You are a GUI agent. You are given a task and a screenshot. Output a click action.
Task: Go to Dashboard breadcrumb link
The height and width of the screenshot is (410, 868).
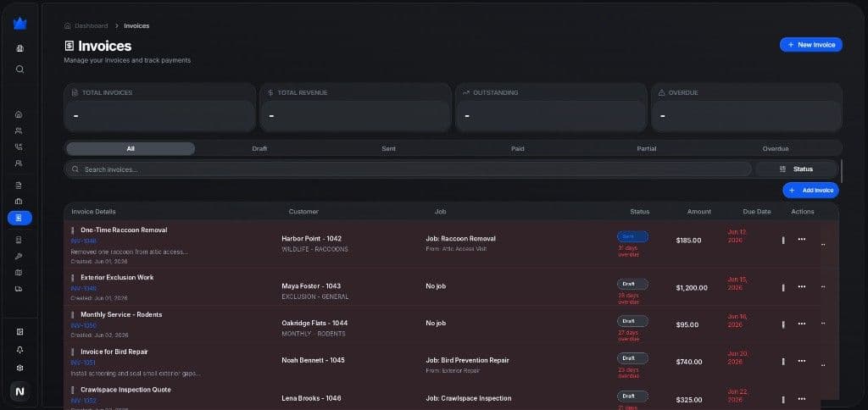coord(91,26)
